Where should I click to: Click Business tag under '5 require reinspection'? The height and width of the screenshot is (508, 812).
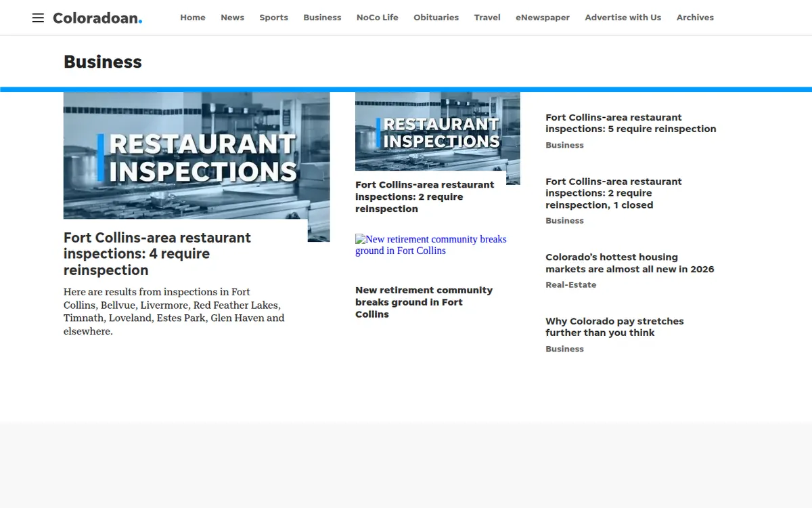(x=564, y=145)
